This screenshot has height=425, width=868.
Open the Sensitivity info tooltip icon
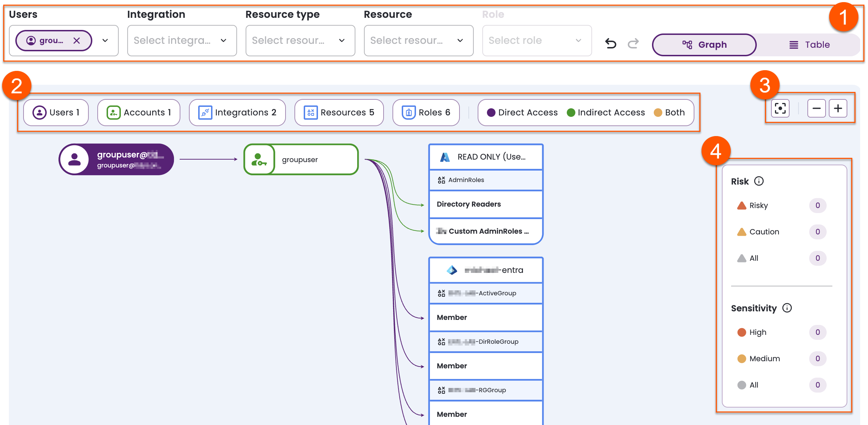point(788,308)
